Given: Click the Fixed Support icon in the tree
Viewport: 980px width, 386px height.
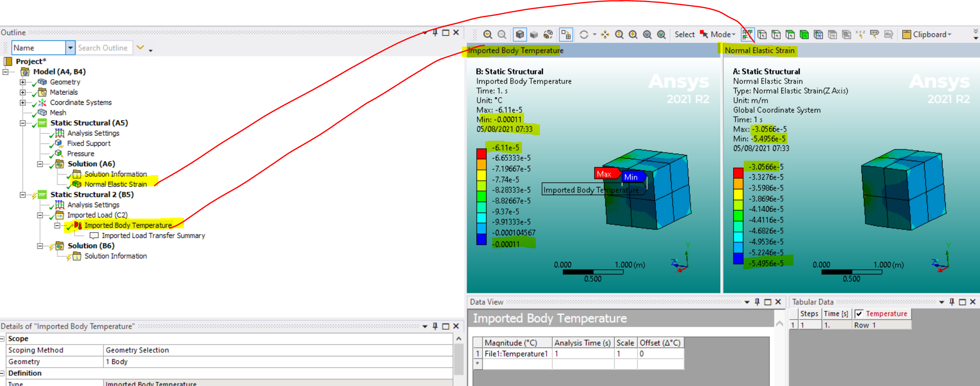Looking at the screenshot, I should [59, 143].
